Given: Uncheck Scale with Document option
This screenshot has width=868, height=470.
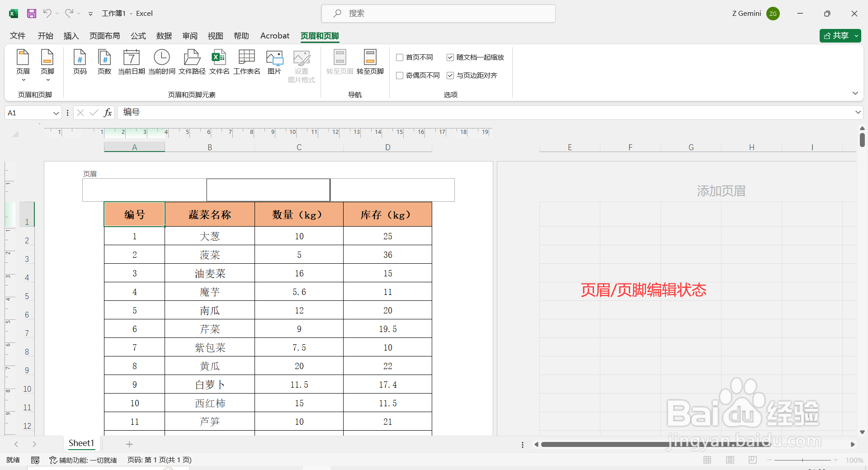Looking at the screenshot, I should click(x=450, y=57).
